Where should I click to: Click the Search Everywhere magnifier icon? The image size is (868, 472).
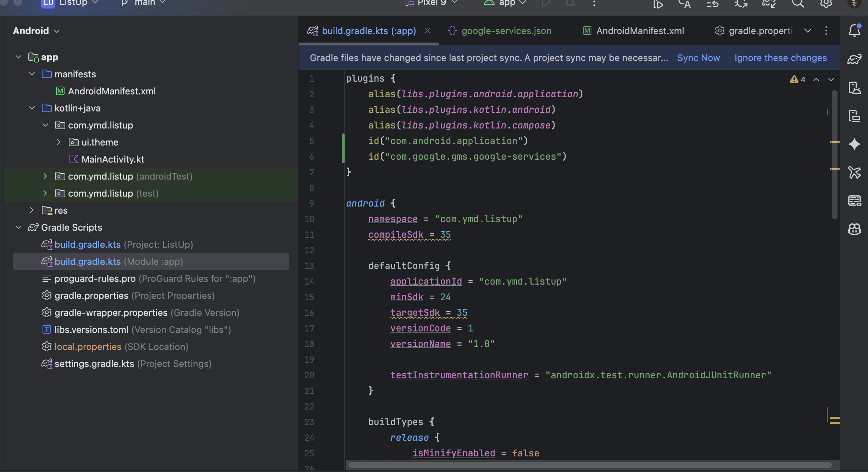798,4
